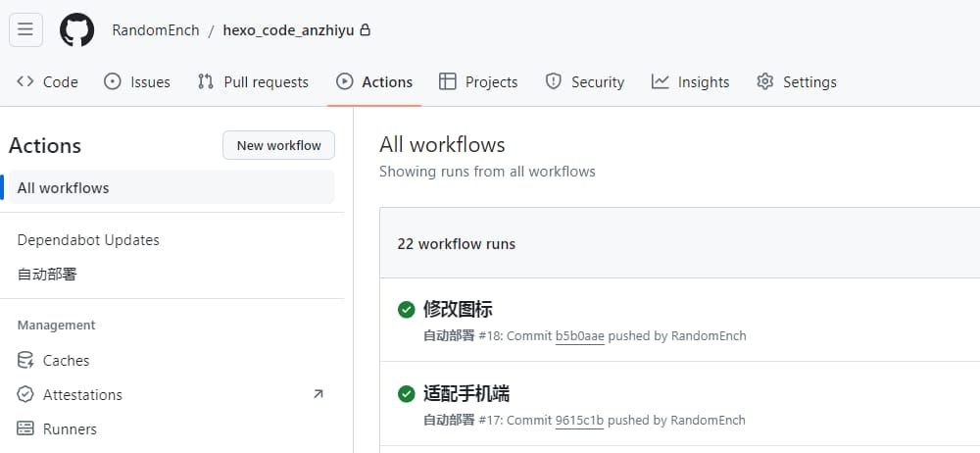
Task: Go to the Pull requests tab
Action: (253, 82)
